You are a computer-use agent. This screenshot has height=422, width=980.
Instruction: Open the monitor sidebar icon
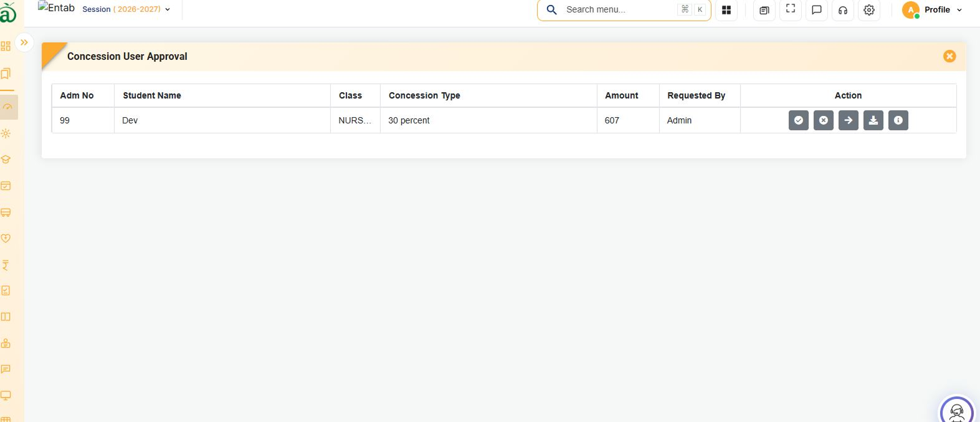(6, 395)
